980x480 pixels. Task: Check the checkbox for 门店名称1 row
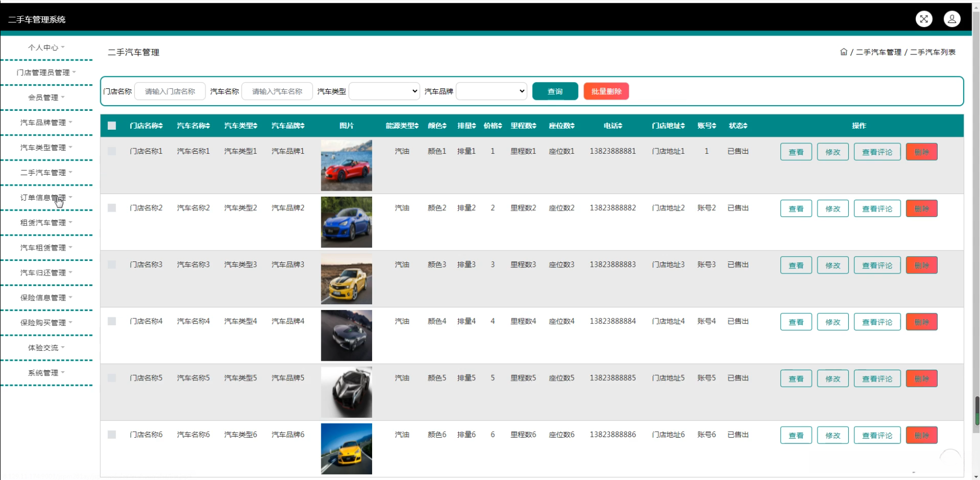112,151
